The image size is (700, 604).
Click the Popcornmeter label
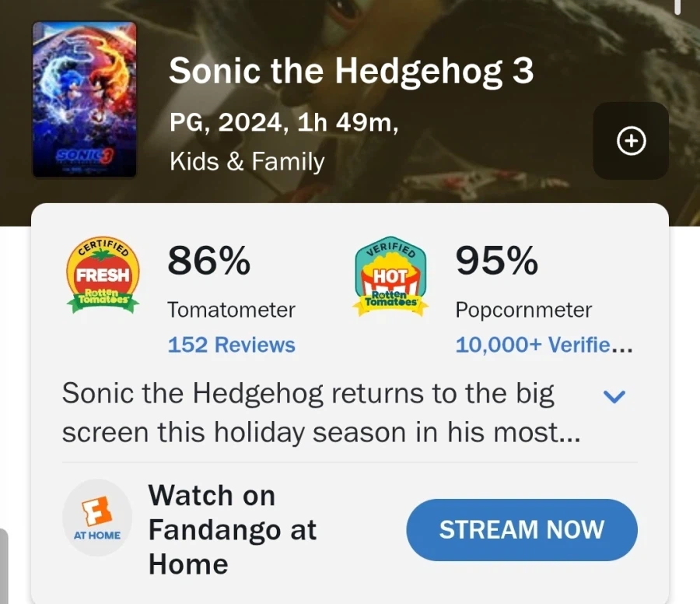(x=523, y=310)
